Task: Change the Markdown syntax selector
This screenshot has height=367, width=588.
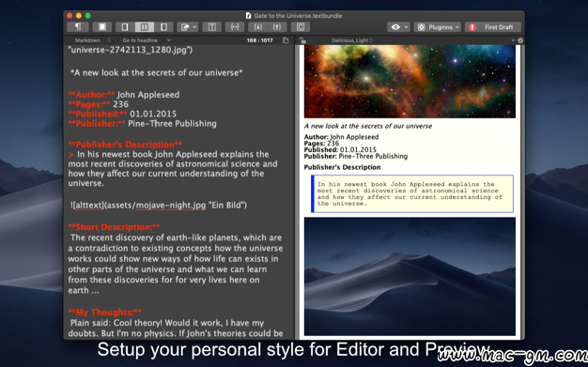Action: [x=92, y=40]
